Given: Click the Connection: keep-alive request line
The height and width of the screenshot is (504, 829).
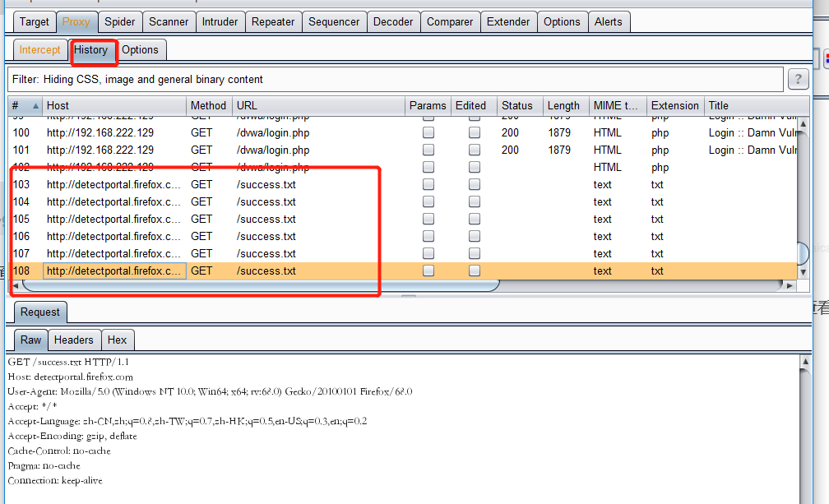Looking at the screenshot, I should (x=55, y=480).
